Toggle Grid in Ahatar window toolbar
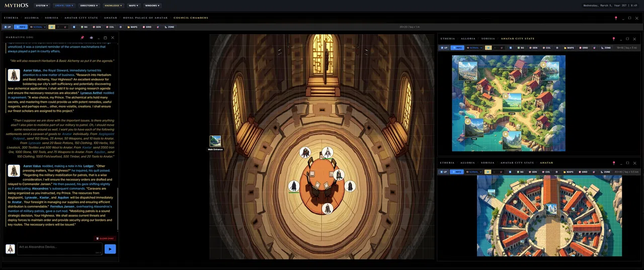 tap(583, 172)
